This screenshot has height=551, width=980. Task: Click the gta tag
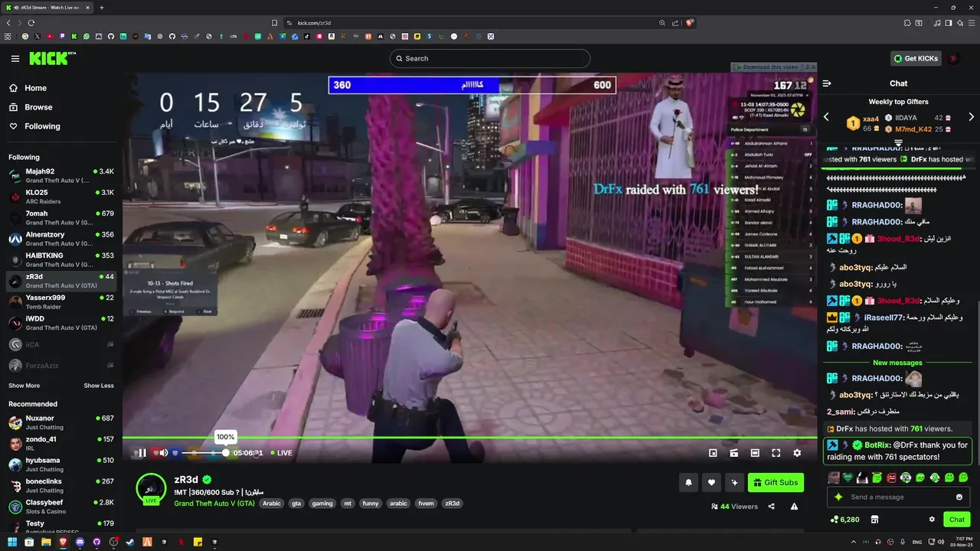[296, 504]
